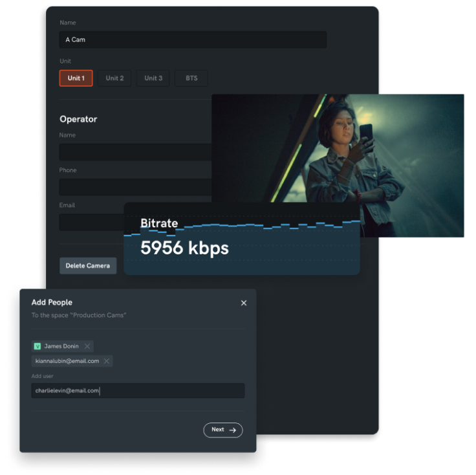Click James Donin's green avatar icon
Viewport: 476px width, 475px height.
pos(38,346)
